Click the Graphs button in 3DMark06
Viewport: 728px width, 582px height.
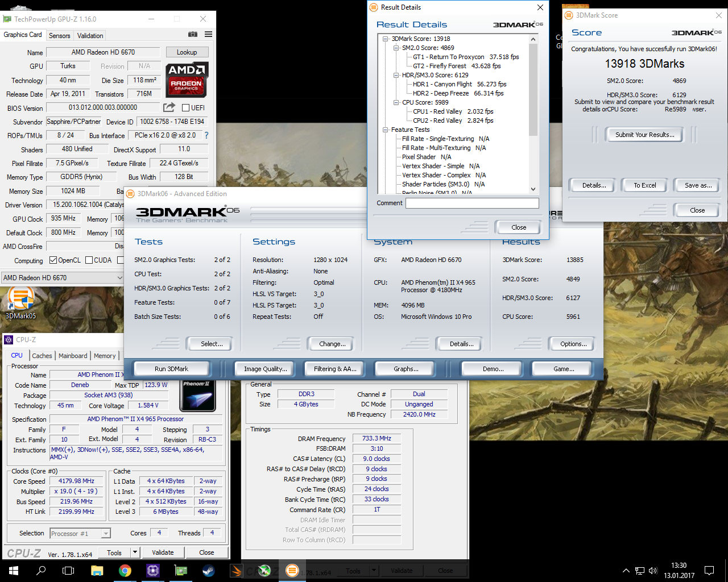[x=406, y=369]
